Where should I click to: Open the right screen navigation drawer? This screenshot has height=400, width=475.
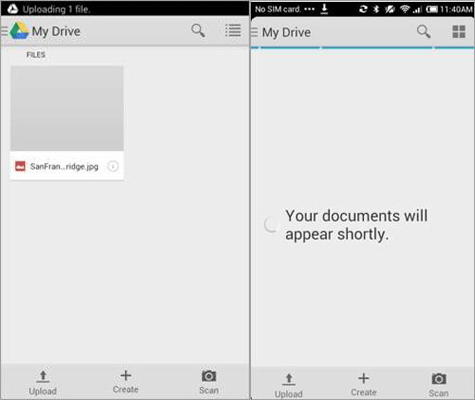coord(254,32)
